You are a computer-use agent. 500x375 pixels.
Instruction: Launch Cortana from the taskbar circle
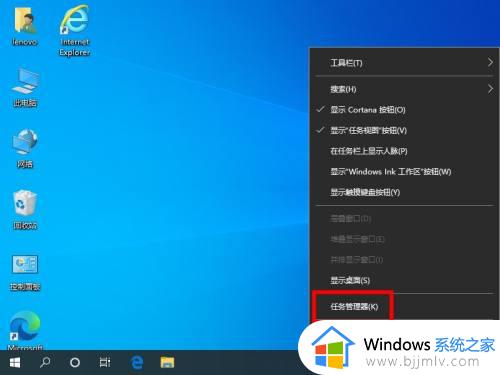pos(75,362)
